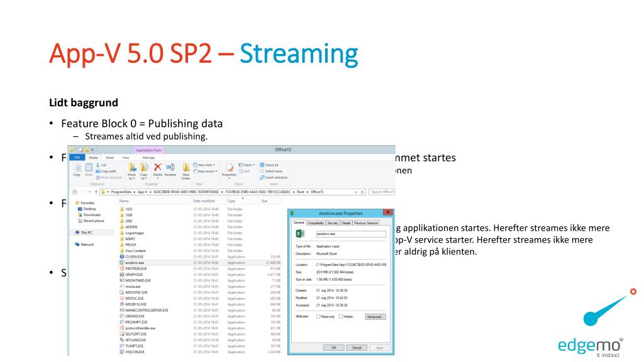Click Select all in the ribbon
This screenshot has height=362, width=644.
point(269,165)
